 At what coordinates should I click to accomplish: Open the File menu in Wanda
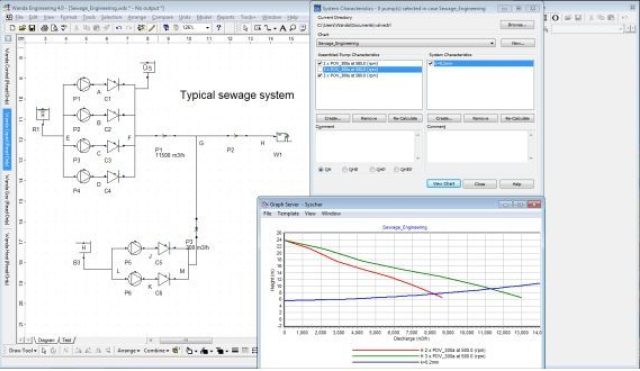coord(20,18)
